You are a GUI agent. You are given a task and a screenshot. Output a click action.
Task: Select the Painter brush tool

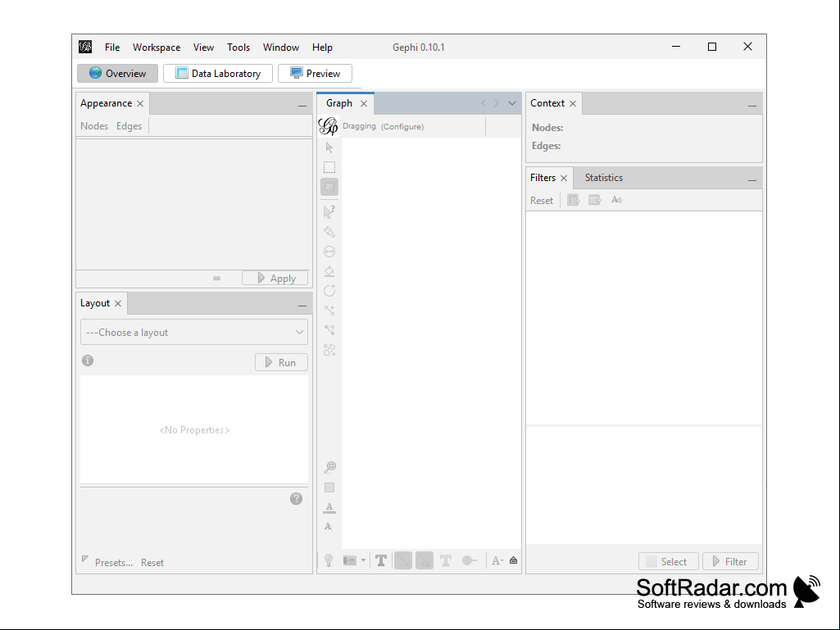tap(329, 232)
